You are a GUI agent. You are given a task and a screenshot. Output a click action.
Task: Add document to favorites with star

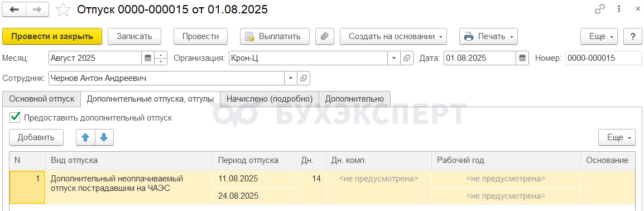click(x=63, y=9)
